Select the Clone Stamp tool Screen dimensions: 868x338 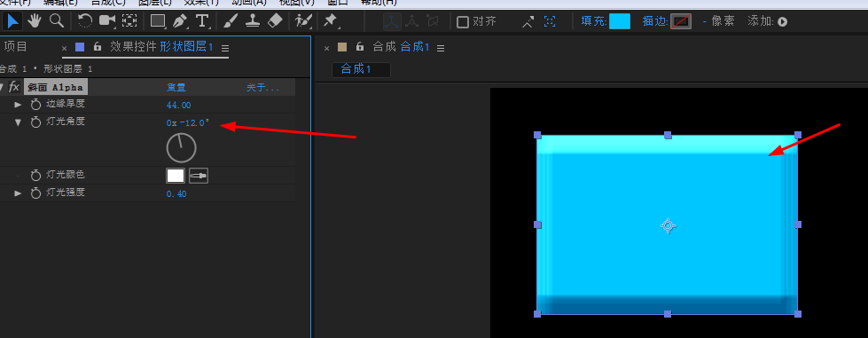click(x=253, y=21)
